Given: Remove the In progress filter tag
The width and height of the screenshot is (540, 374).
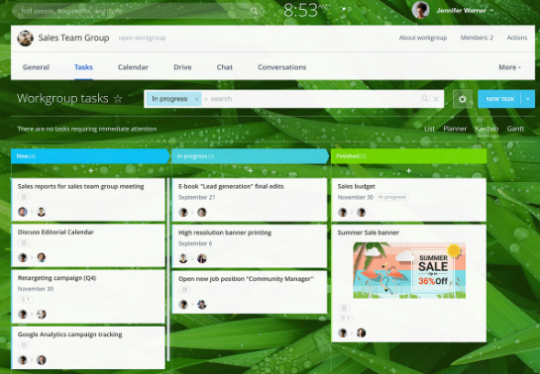Looking at the screenshot, I should click(197, 99).
